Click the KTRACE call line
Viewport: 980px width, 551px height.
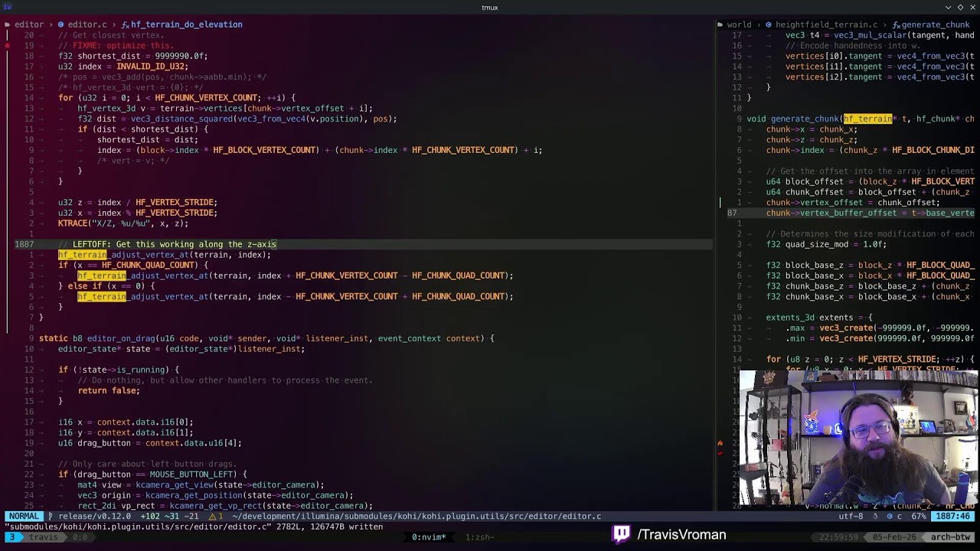tap(123, 223)
